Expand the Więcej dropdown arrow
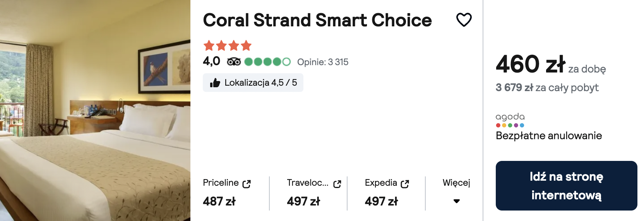644x221 pixels. coord(457,201)
